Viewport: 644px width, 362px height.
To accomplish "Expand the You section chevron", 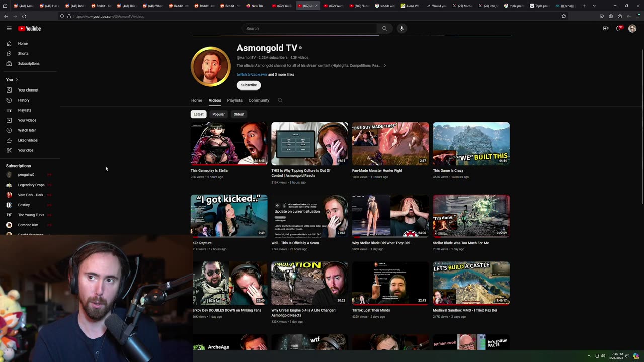I will click(17, 80).
